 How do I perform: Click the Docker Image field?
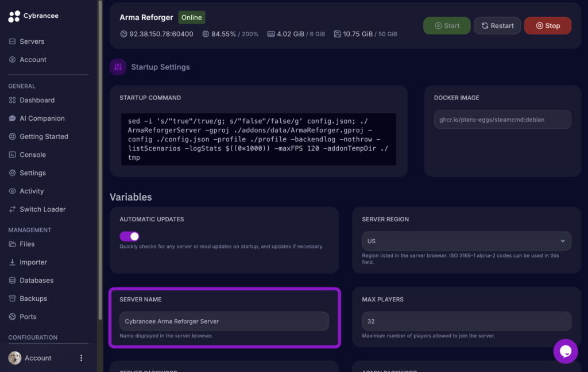502,120
